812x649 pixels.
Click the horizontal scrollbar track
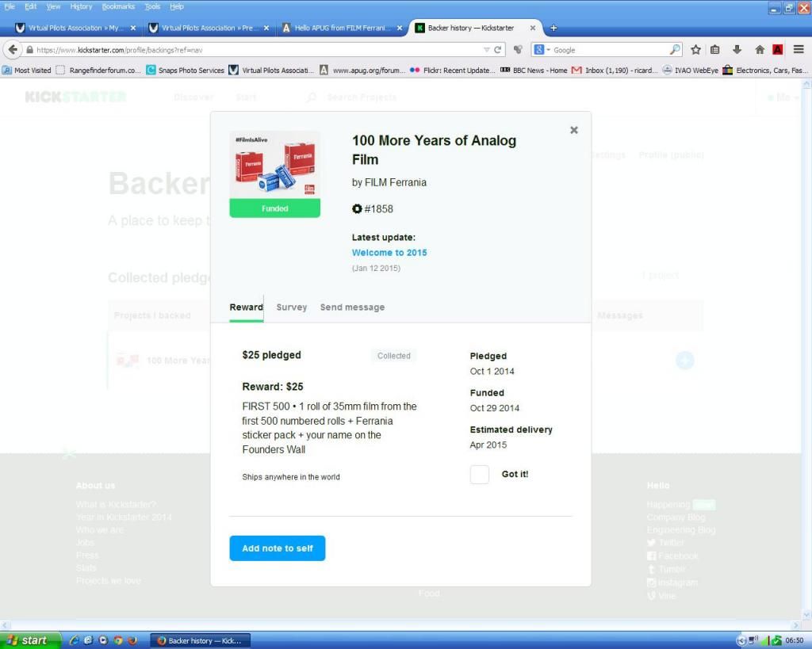(400, 624)
